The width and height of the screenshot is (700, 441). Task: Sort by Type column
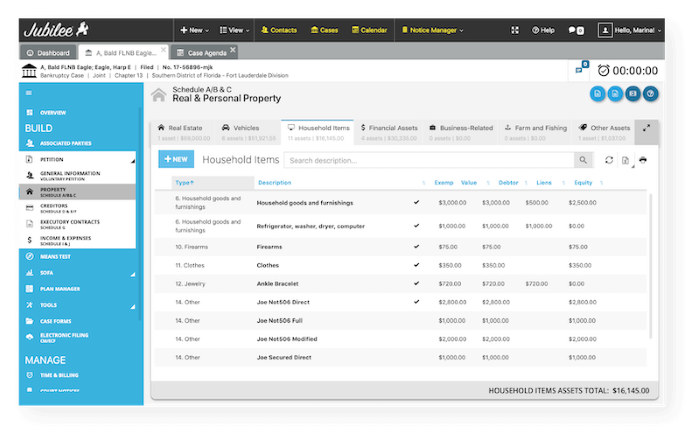[184, 183]
